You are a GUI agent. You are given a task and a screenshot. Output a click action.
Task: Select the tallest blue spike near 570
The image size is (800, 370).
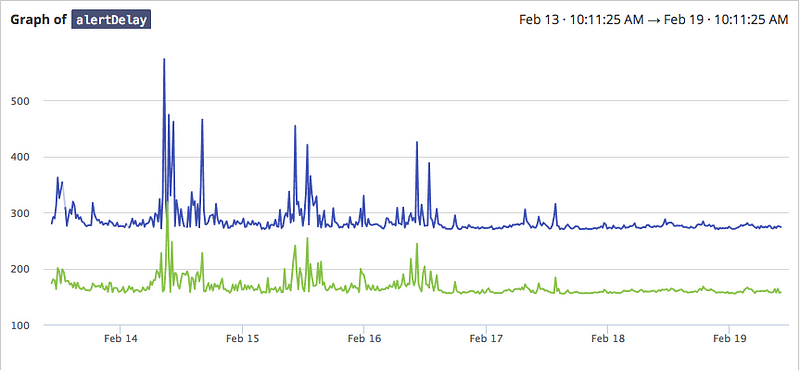164,60
